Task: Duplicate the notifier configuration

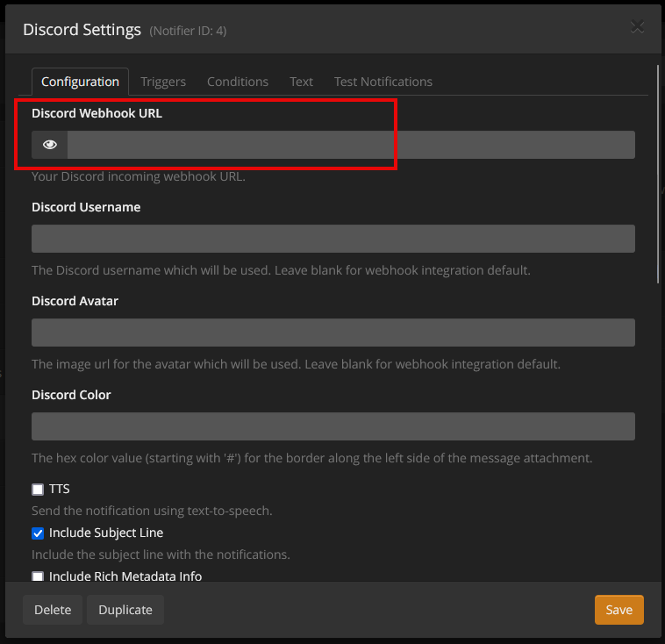Action: click(125, 610)
